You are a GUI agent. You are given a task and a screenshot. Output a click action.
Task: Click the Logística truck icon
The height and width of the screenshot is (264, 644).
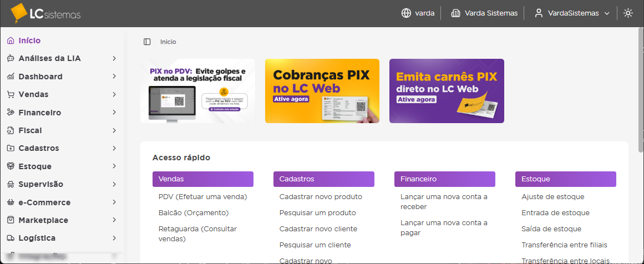coord(11,238)
